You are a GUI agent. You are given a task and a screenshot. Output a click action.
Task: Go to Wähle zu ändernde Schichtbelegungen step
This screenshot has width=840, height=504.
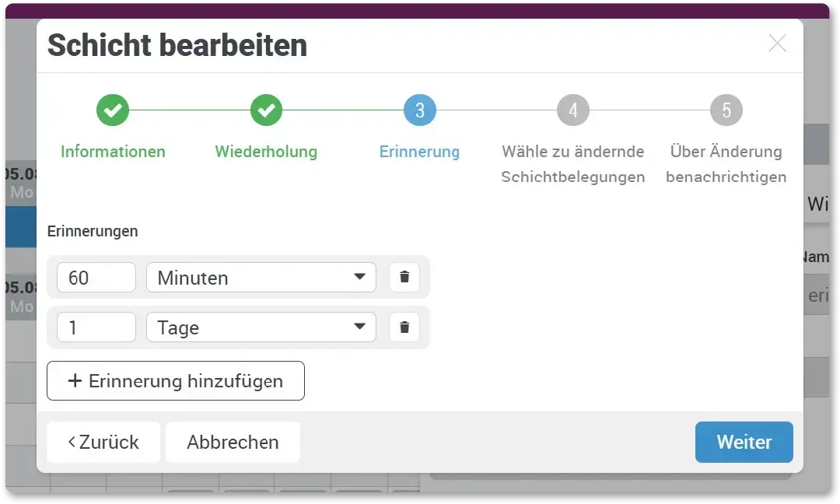[x=572, y=164]
